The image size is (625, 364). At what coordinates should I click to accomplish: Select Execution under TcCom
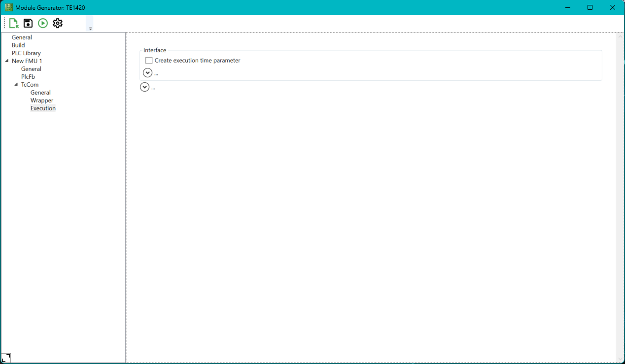pos(43,108)
